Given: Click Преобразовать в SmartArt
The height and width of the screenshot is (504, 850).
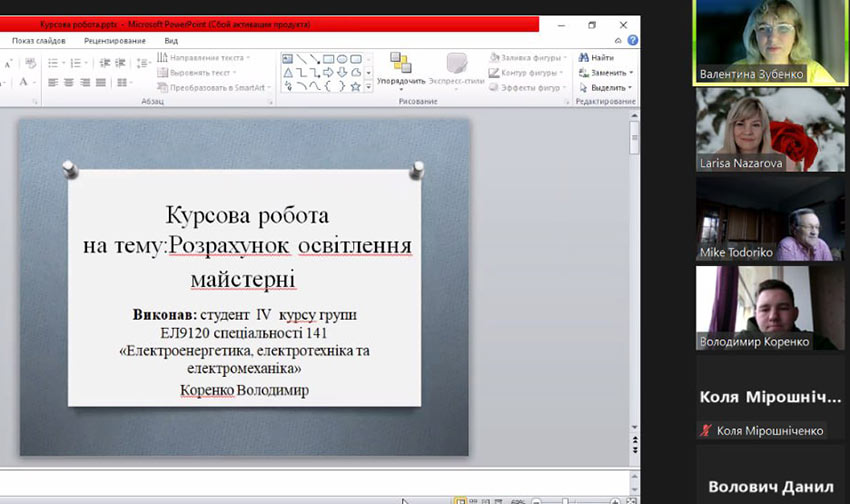Looking at the screenshot, I should tap(216, 87).
